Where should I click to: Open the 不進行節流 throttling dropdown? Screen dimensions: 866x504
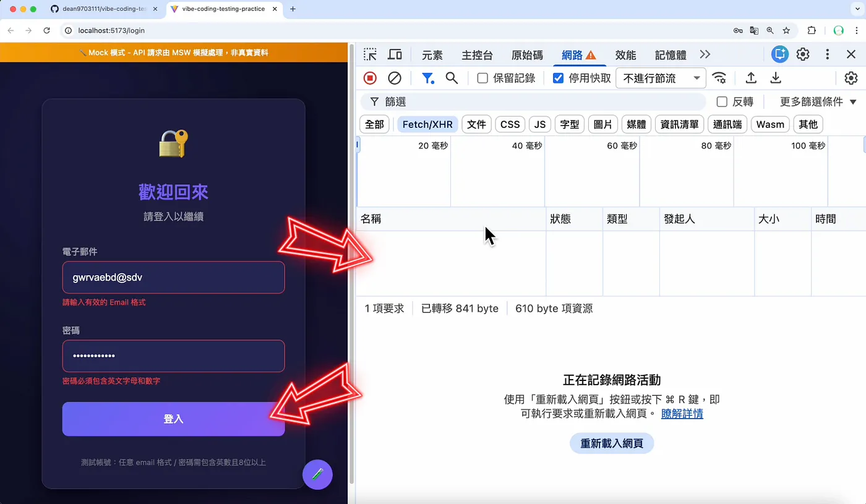(661, 79)
